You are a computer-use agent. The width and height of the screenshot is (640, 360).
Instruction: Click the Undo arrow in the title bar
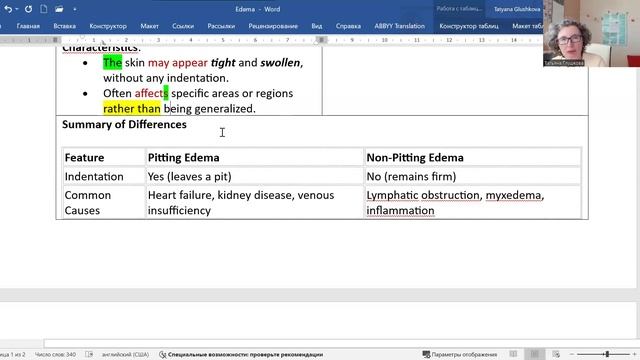coord(8,9)
